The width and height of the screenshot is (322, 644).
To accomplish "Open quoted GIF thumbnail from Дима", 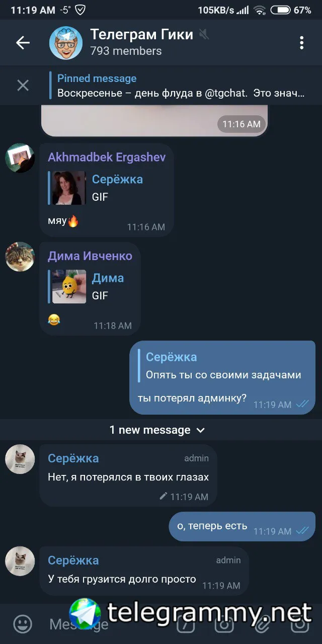I will (69, 286).
